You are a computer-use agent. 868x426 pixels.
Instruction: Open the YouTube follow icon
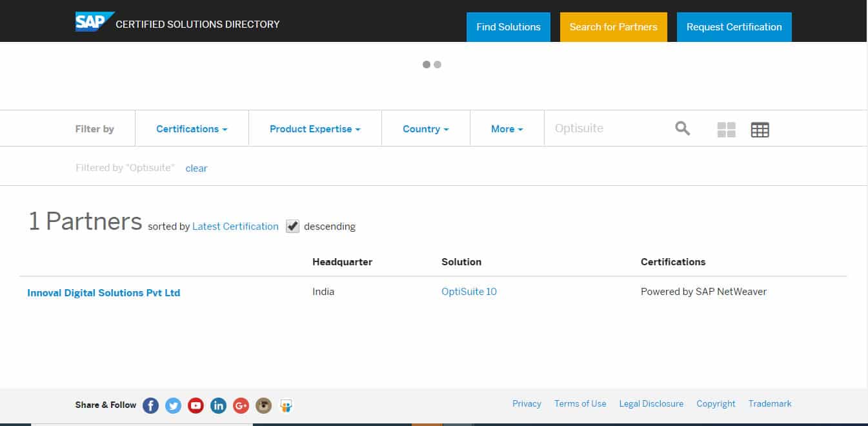[196, 405]
